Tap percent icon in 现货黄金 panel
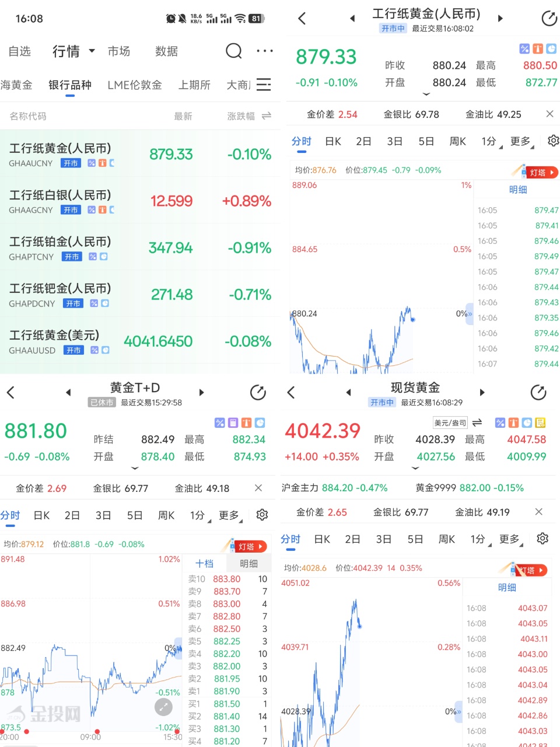Screen dimensions: 560x747 (500, 423)
